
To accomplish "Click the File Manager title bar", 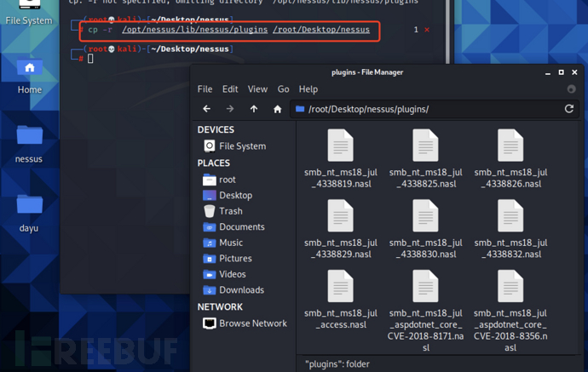I will pos(367,72).
